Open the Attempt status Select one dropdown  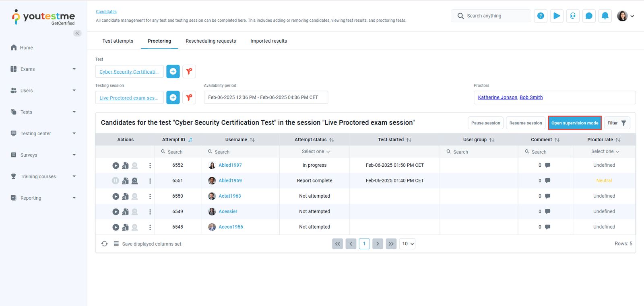point(315,152)
